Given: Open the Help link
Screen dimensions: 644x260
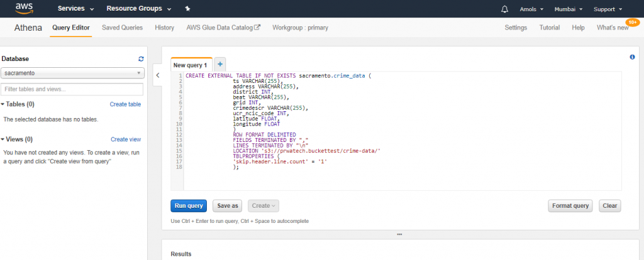Looking at the screenshot, I should point(578,28).
